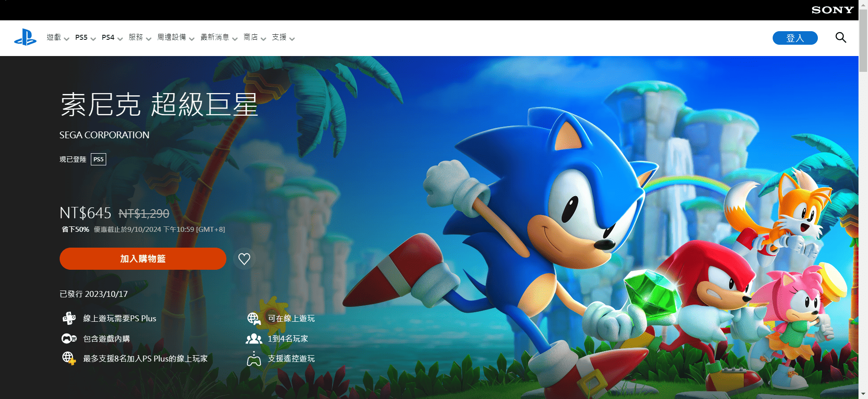Click the PS Plus online play icon

tap(69, 319)
